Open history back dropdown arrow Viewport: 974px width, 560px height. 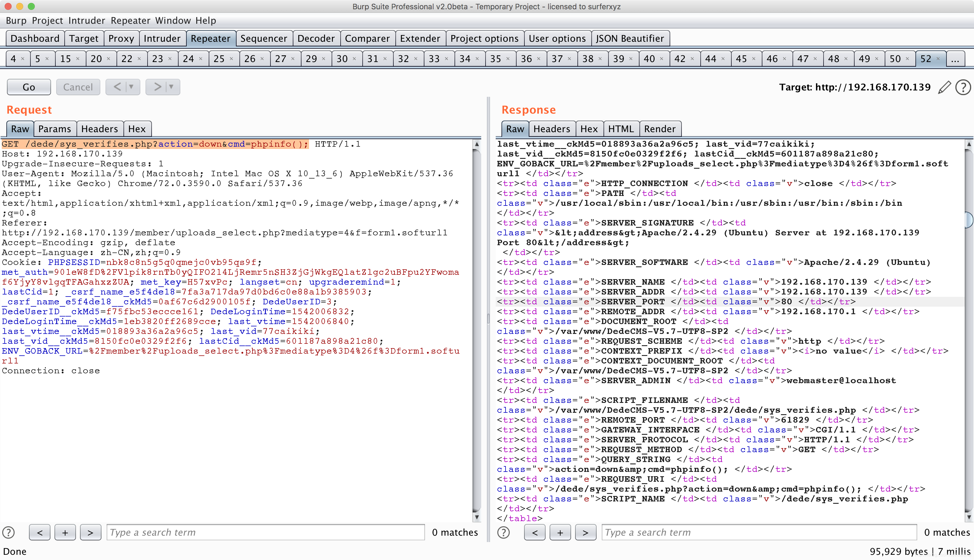click(132, 87)
